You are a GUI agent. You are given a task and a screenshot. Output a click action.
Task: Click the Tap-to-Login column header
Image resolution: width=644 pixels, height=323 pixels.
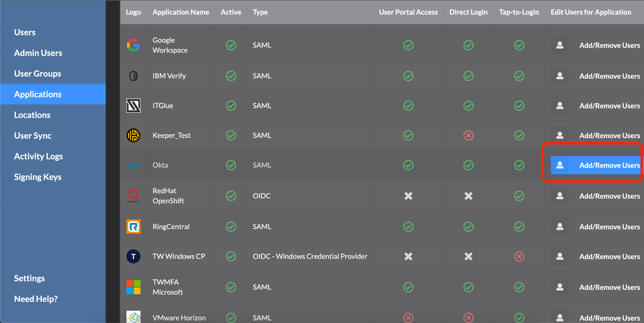click(x=519, y=12)
